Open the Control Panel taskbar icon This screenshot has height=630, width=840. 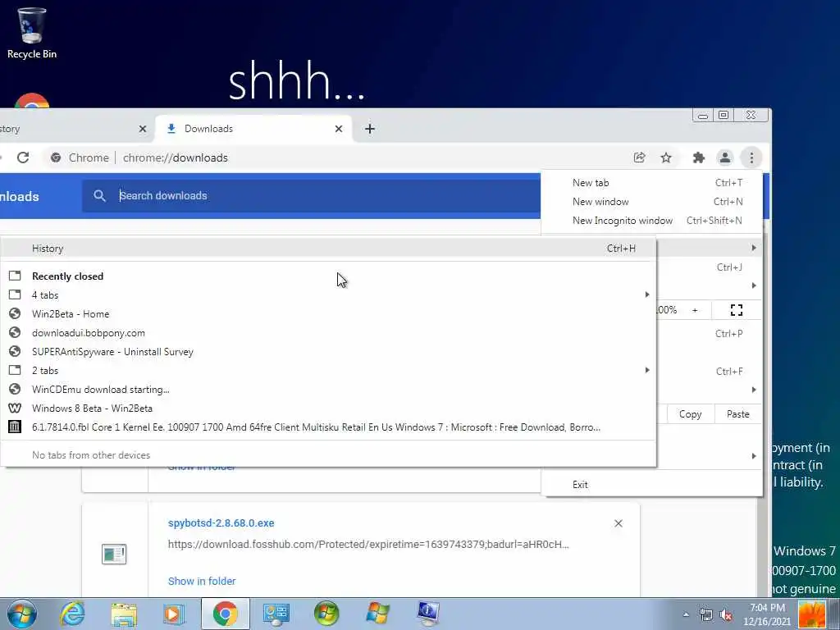coord(276,614)
